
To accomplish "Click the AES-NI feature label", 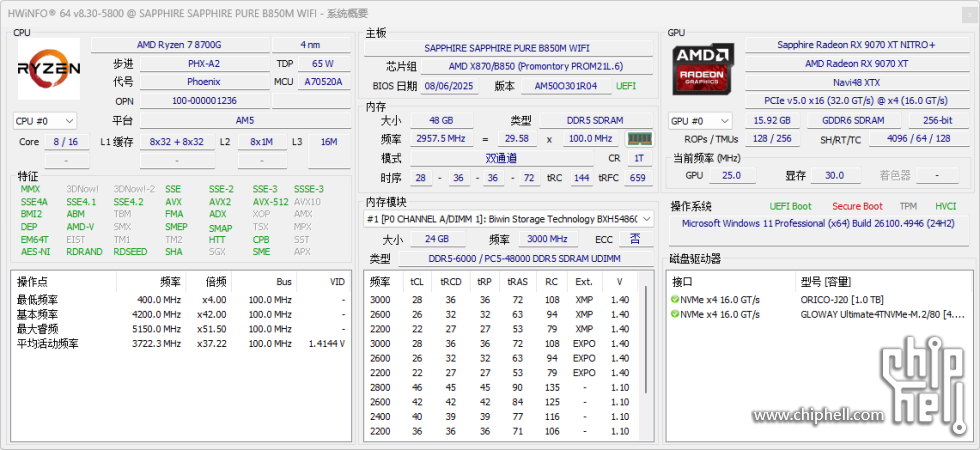I will pyautogui.click(x=35, y=252).
